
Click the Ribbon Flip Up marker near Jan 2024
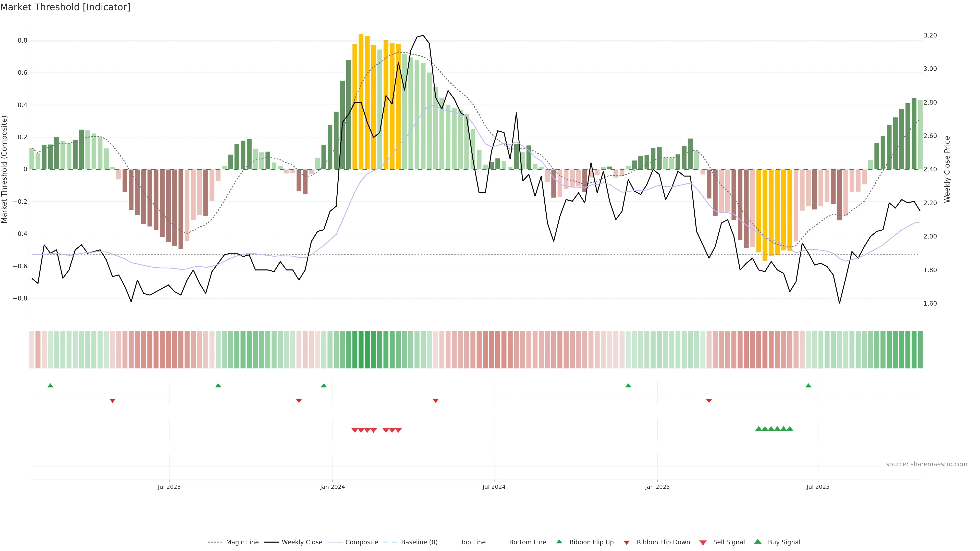click(x=324, y=386)
